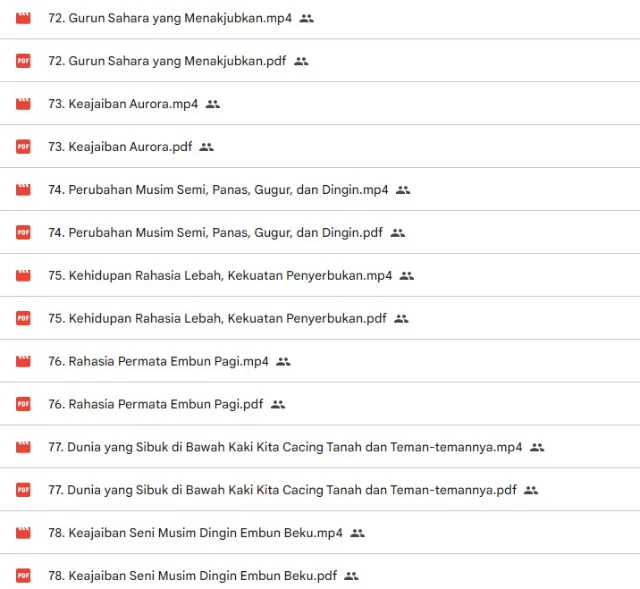The height and width of the screenshot is (589, 640).
Task: Choose file 76. Rahasia Permata Embun Pagi.mp4
Action: [x=158, y=362]
